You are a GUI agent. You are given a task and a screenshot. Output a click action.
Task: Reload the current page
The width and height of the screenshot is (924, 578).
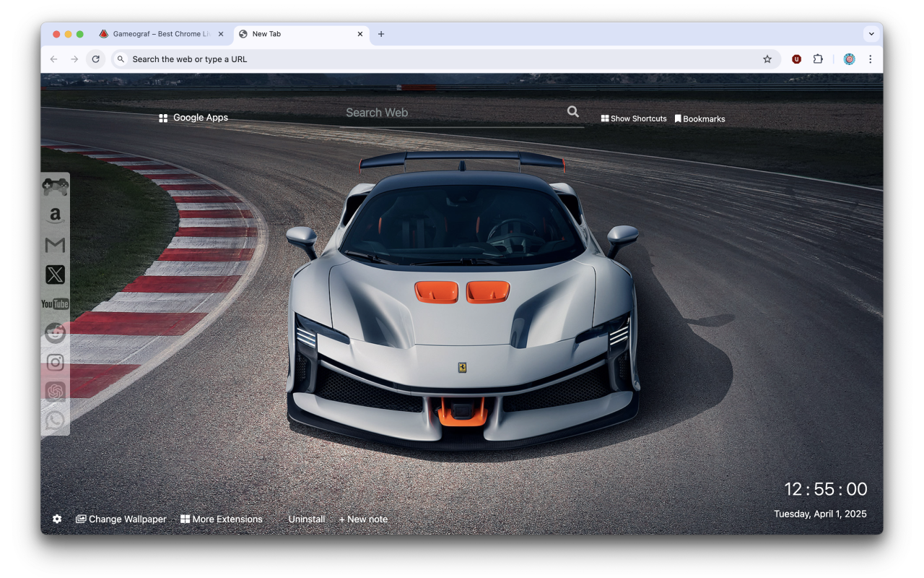click(95, 59)
